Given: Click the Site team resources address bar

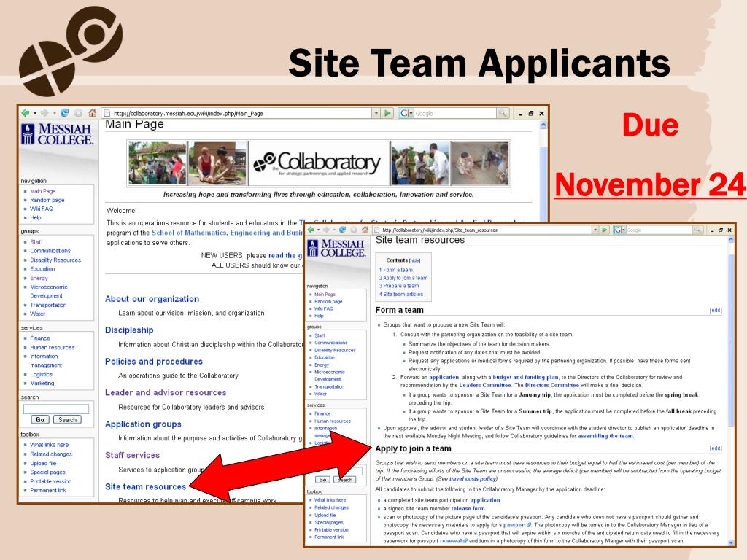Looking at the screenshot, I should pos(482,230).
